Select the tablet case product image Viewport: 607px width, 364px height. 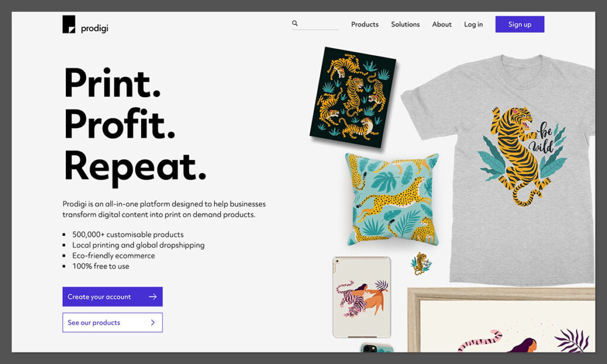362,297
